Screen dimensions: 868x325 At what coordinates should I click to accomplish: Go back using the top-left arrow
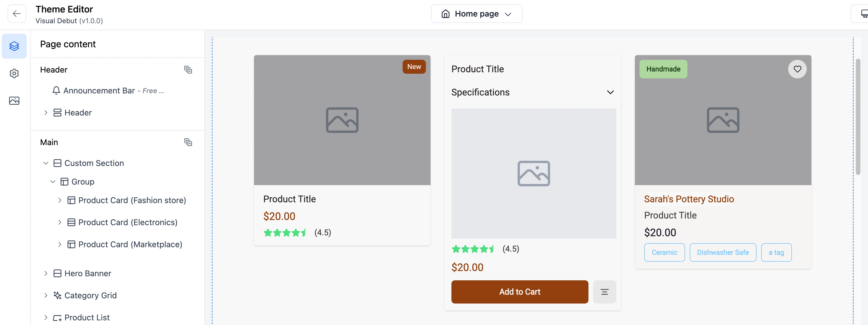coord(17,13)
